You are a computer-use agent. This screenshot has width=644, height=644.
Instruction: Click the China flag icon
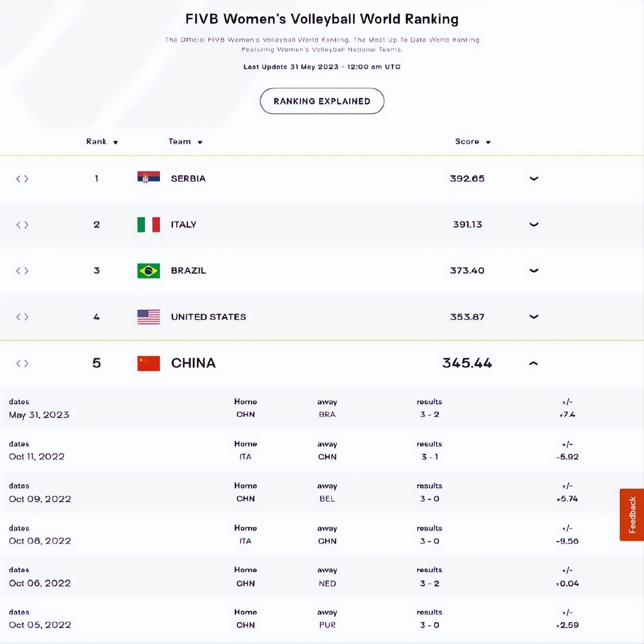click(148, 363)
